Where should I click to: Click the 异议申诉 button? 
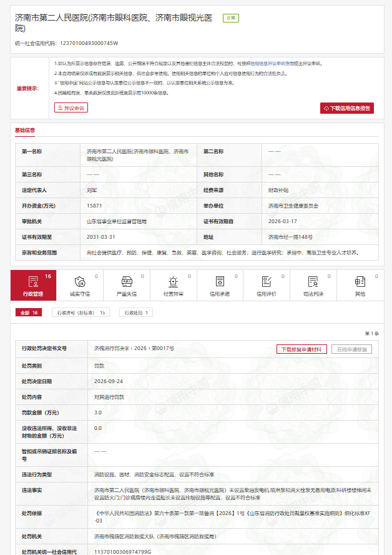pyautogui.click(x=71, y=107)
